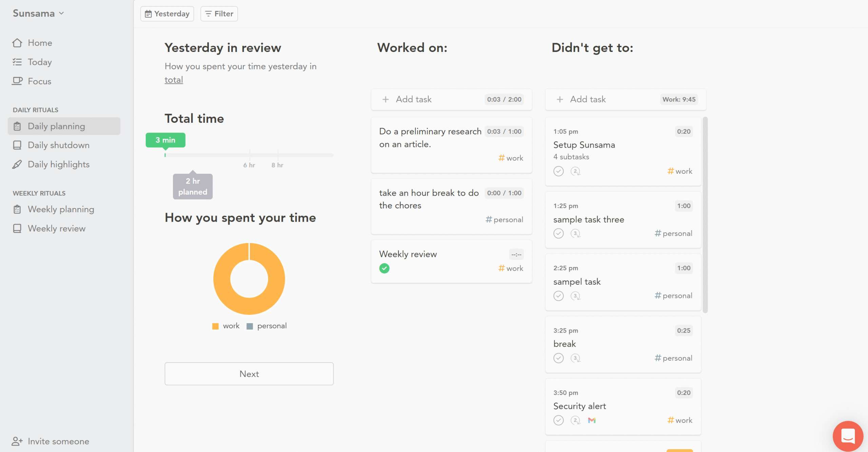
Task: Click the calendar icon in Yesterday button
Action: coord(148,14)
